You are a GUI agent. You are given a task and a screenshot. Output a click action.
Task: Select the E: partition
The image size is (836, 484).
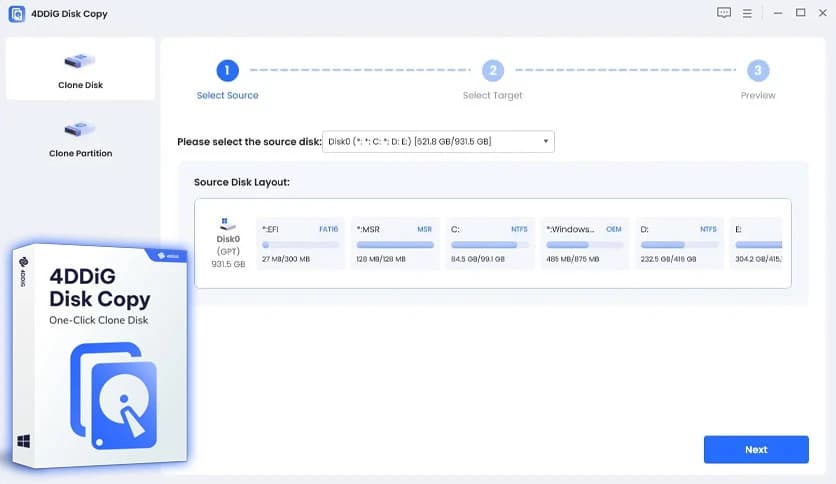[x=756, y=244]
